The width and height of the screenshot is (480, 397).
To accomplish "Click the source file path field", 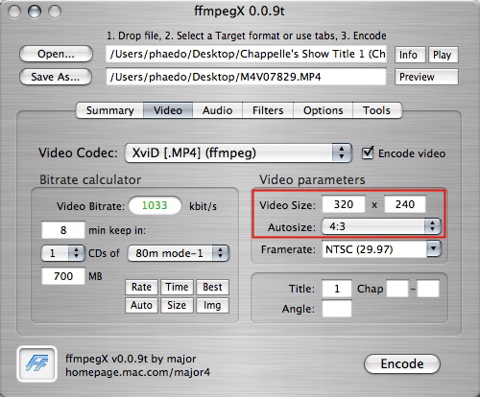I will [246, 54].
